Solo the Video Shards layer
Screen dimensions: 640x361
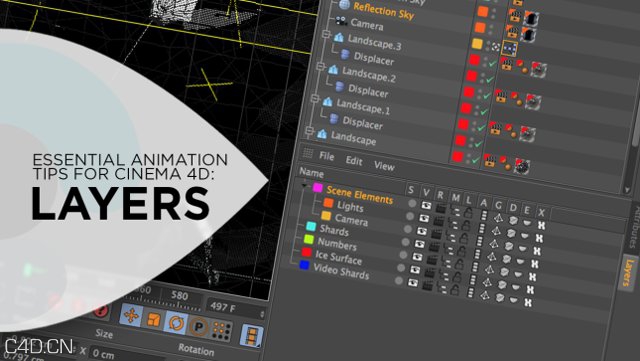398,281
